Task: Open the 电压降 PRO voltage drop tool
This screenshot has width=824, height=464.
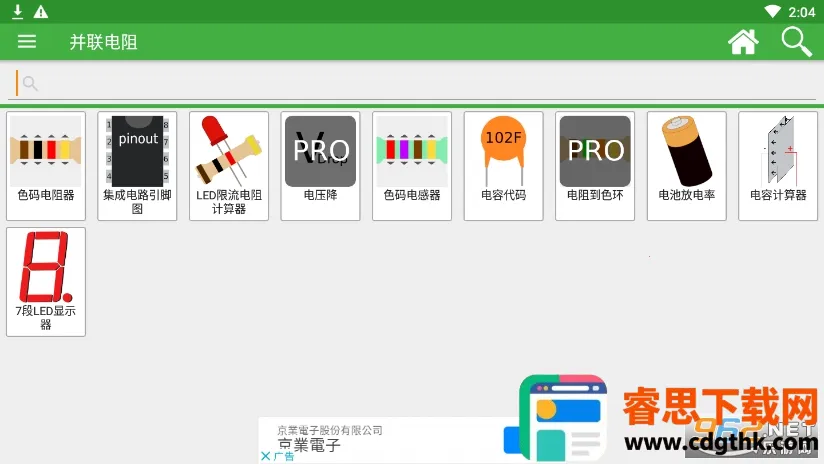Action: (x=320, y=165)
